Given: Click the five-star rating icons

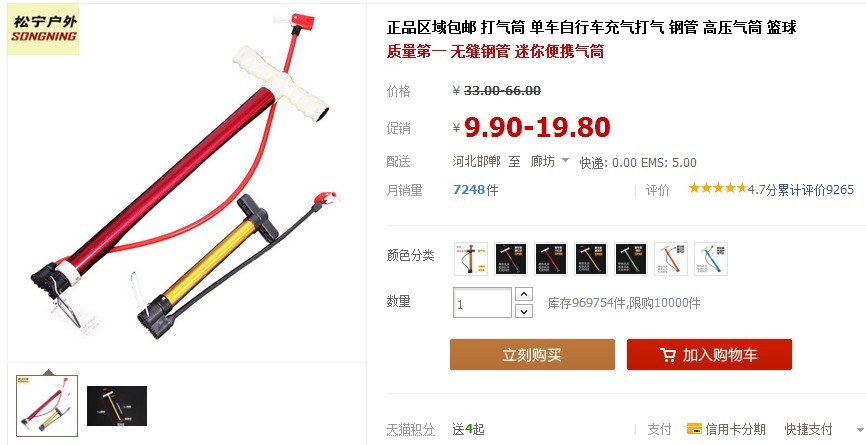Looking at the screenshot, I should 717,189.
